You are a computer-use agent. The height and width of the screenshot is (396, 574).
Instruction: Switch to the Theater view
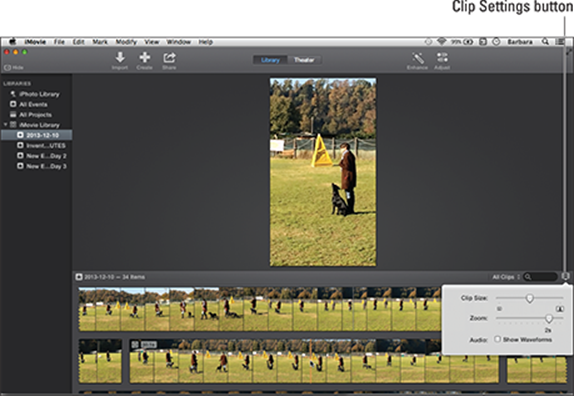click(304, 60)
